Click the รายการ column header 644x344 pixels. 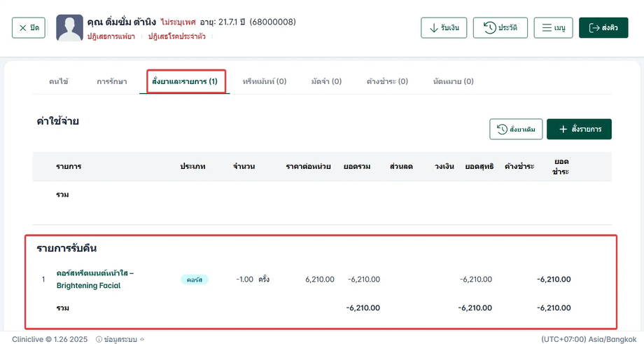[x=69, y=167]
